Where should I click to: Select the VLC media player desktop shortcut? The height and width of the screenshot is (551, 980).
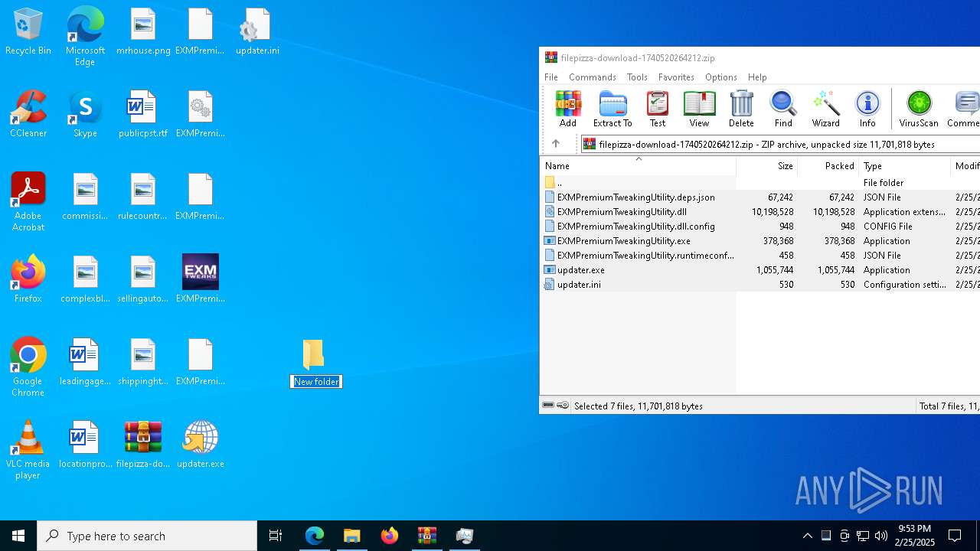pos(28,450)
